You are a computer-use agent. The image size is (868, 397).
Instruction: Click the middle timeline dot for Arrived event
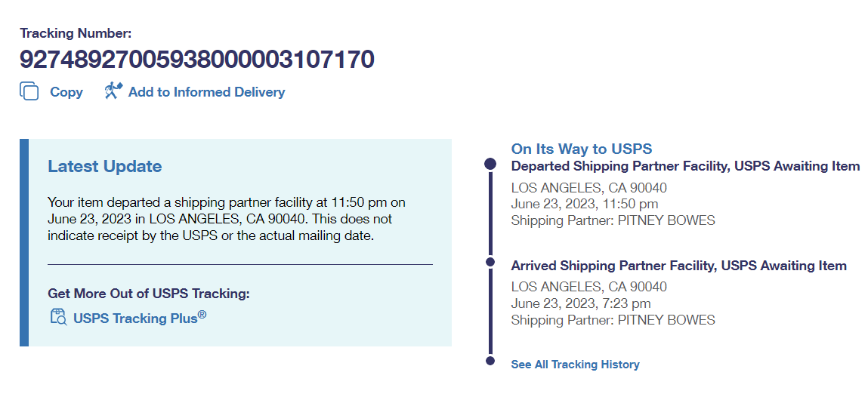pyautogui.click(x=490, y=262)
